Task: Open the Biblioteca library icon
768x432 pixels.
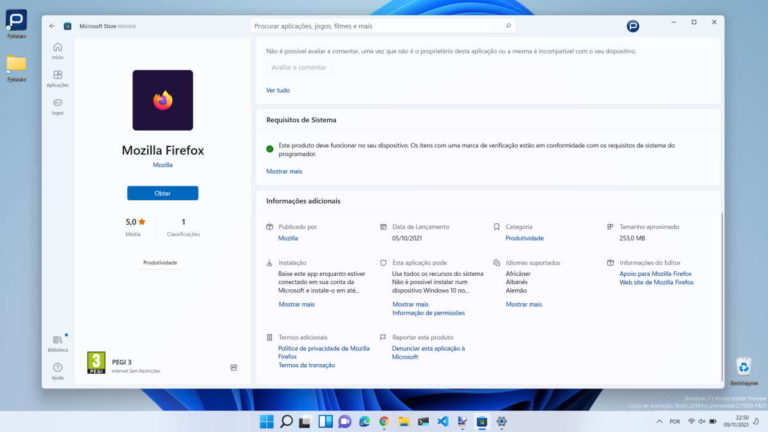Action: (57, 341)
